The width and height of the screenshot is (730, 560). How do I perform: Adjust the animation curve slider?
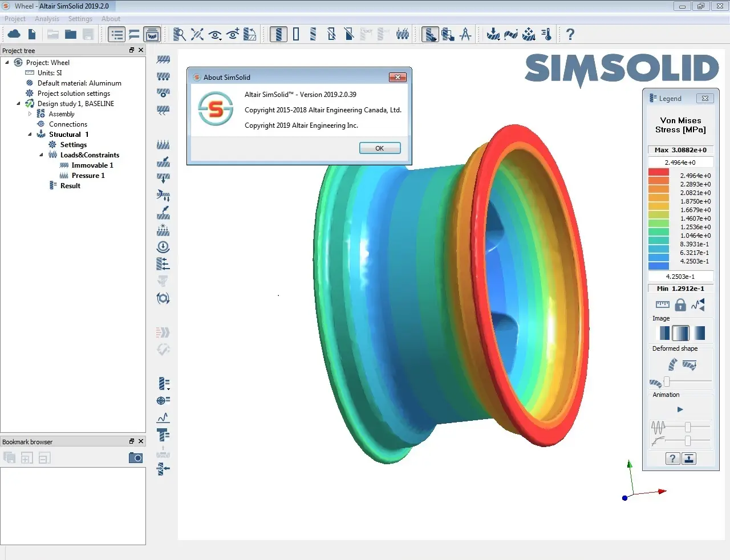688,441
